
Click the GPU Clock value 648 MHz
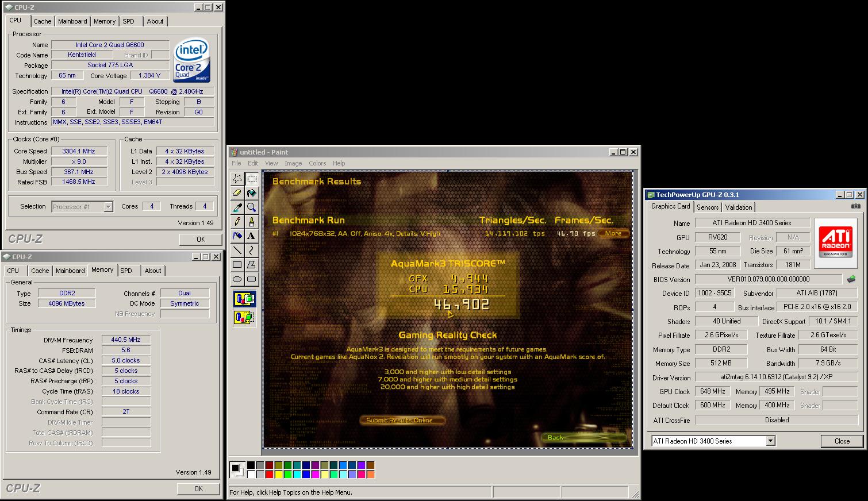click(713, 391)
